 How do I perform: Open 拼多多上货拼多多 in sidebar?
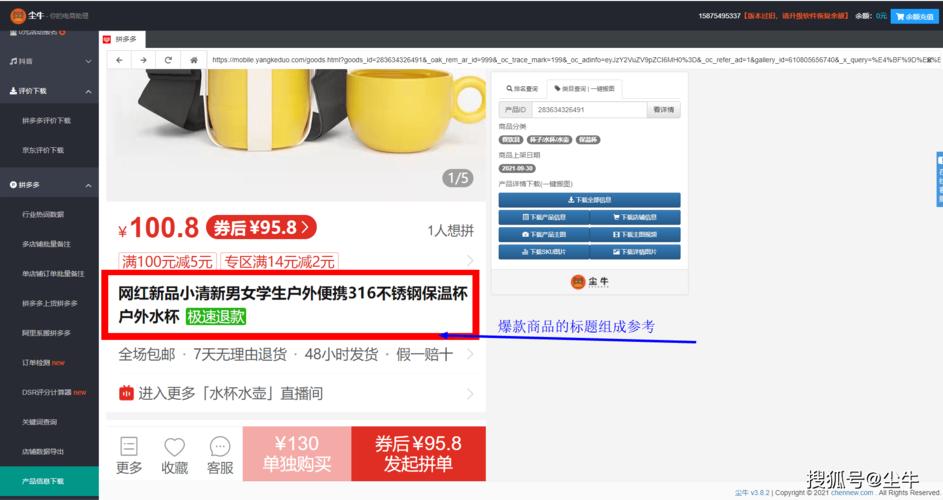point(49,303)
